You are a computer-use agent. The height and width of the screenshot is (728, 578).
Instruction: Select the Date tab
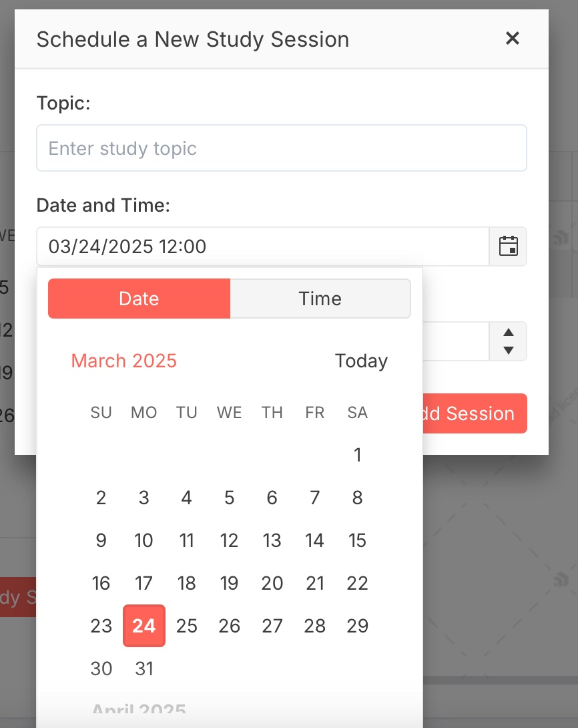click(139, 299)
